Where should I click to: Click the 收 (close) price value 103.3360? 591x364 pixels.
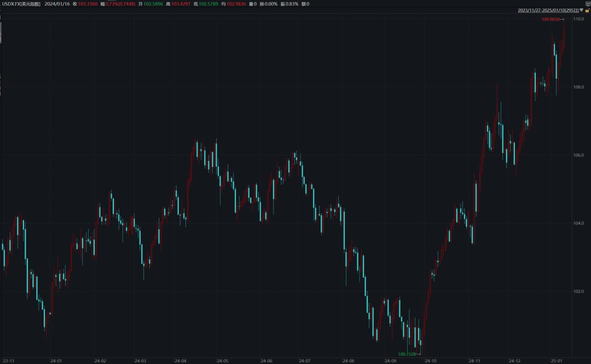tap(89, 4)
